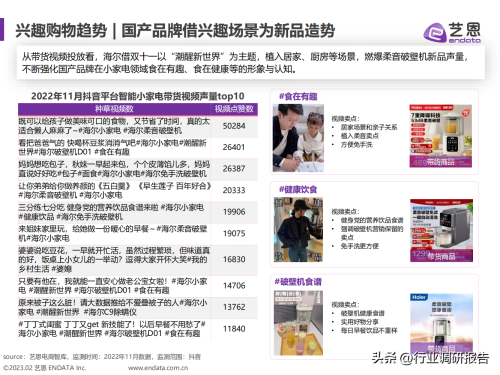Click the source note at the bottom

point(102,357)
